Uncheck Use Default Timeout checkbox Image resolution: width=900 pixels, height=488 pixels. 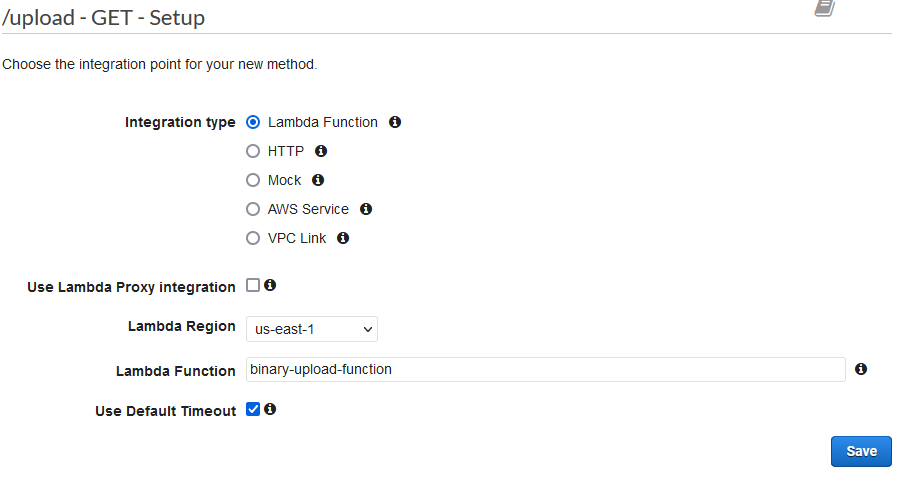tap(253, 409)
